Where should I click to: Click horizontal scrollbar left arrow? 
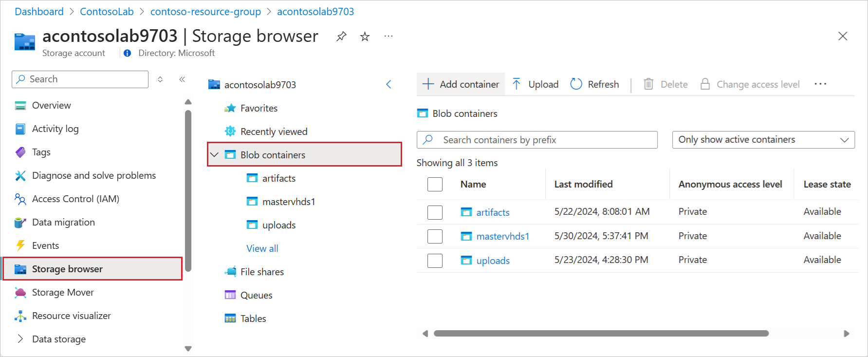pos(425,334)
